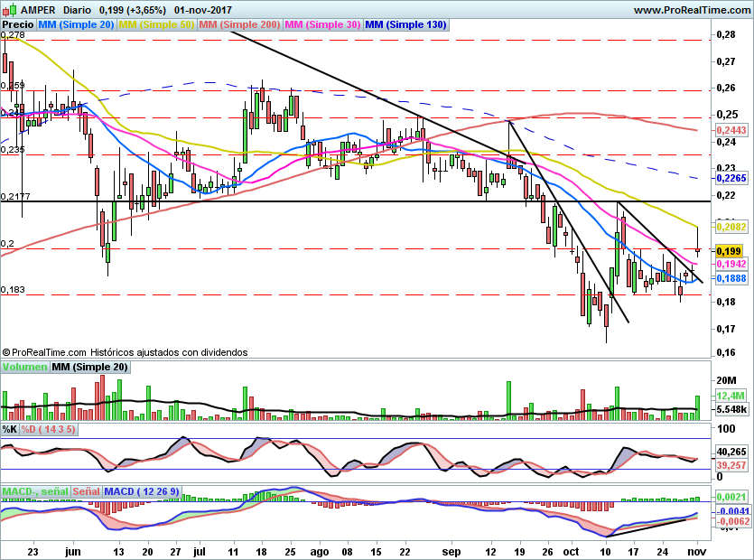Screen dimensions: 754x560
Task: Open the MM (Simple 130) label
Action: pyautogui.click(x=405, y=25)
